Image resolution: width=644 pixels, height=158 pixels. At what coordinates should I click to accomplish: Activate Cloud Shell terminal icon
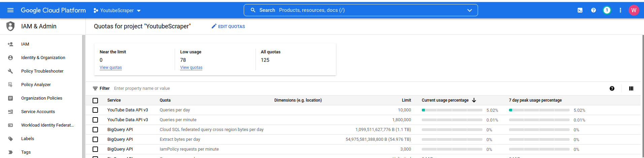(x=580, y=10)
